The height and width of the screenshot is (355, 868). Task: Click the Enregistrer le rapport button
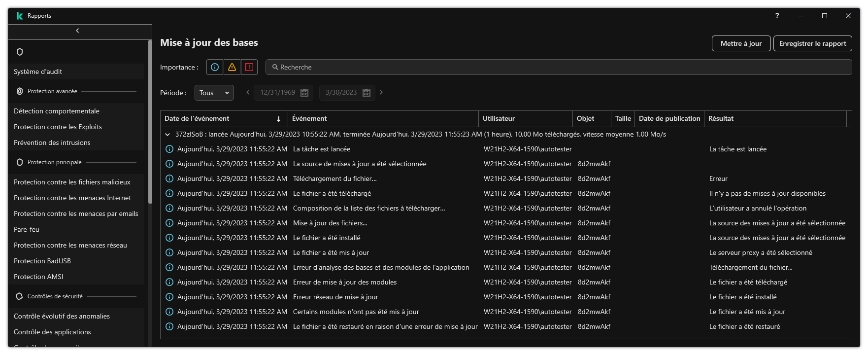tap(812, 43)
